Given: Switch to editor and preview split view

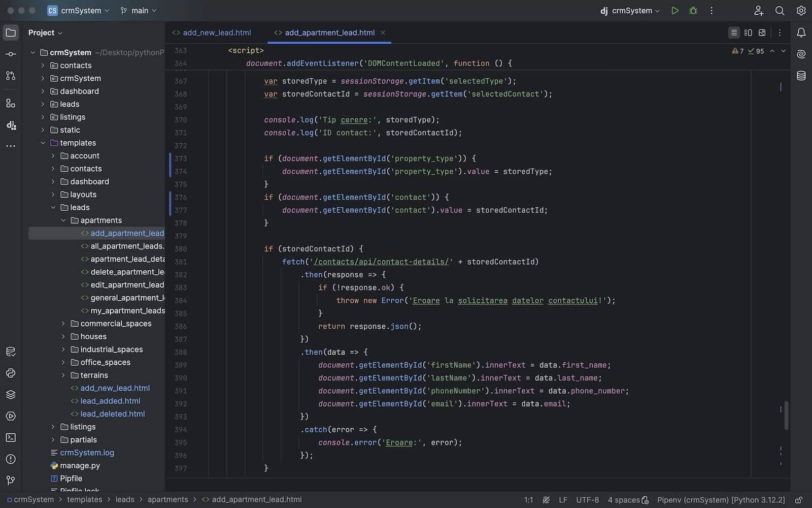Looking at the screenshot, I should [x=748, y=33].
